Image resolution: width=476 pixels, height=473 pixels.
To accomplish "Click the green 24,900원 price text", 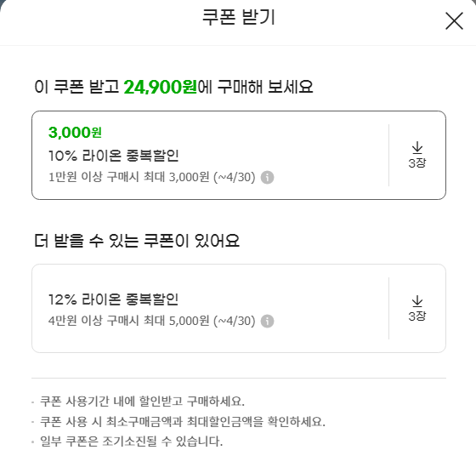I will 161,87.
